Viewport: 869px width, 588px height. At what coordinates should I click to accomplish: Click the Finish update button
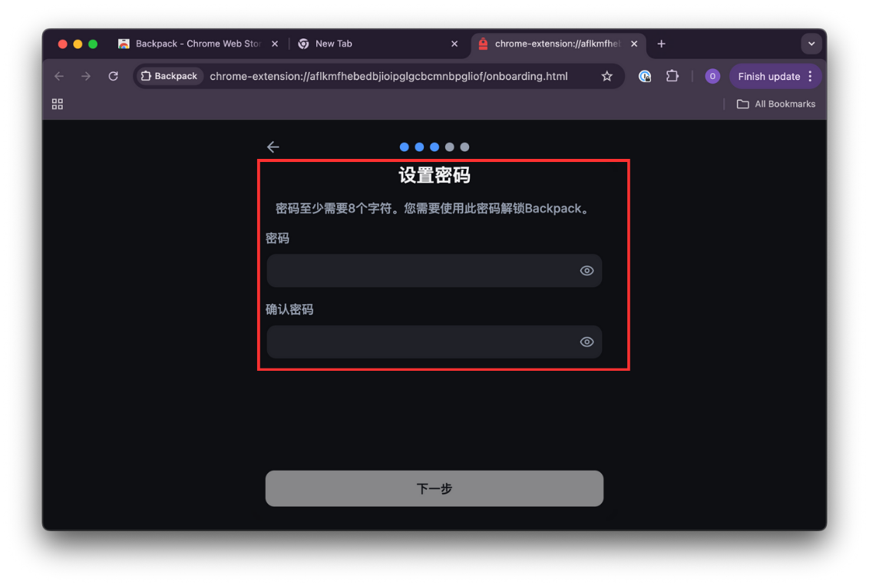[x=768, y=77]
